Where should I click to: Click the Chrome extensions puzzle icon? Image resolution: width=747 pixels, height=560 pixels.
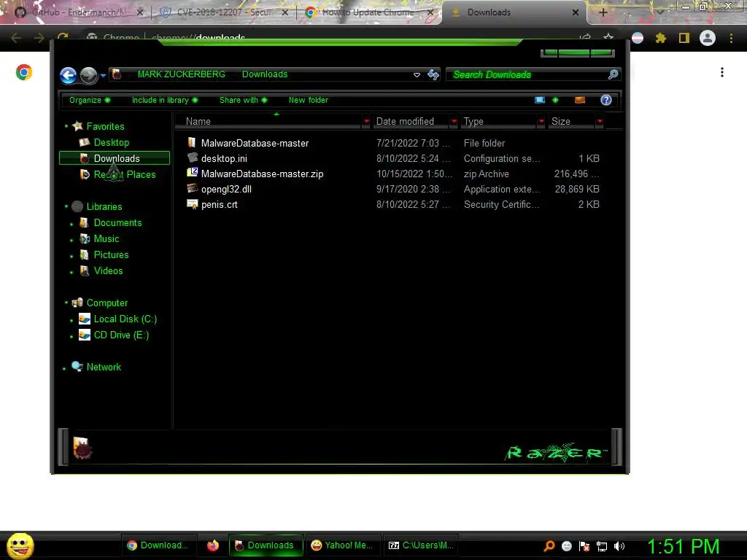point(660,38)
